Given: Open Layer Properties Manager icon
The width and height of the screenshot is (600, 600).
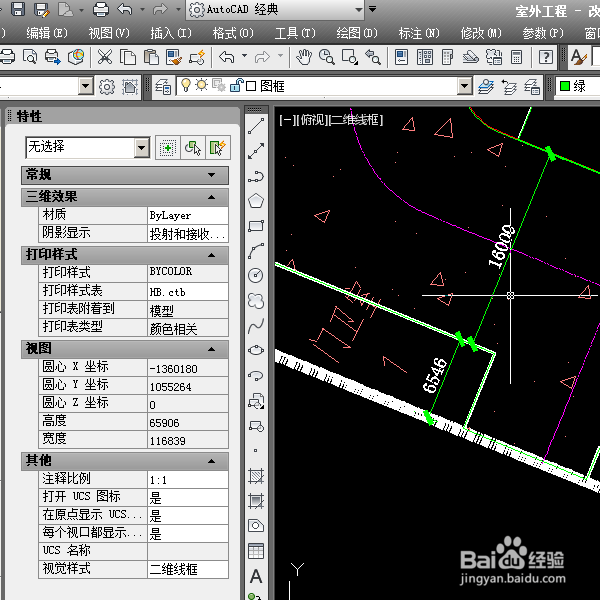Looking at the screenshot, I should (x=163, y=86).
